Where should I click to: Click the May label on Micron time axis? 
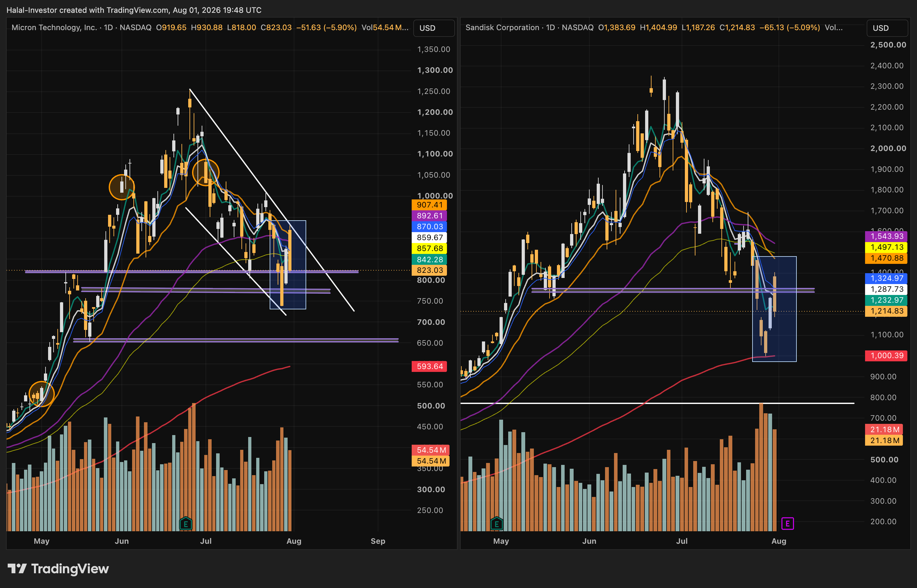(x=42, y=541)
